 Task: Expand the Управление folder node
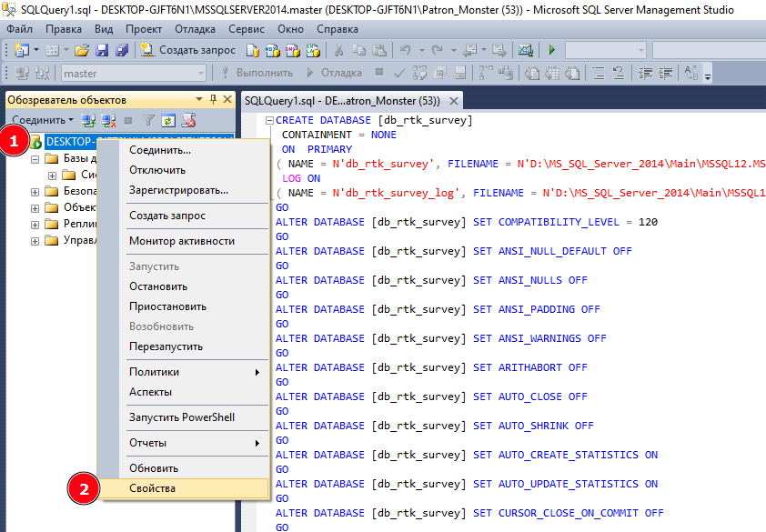coord(35,241)
